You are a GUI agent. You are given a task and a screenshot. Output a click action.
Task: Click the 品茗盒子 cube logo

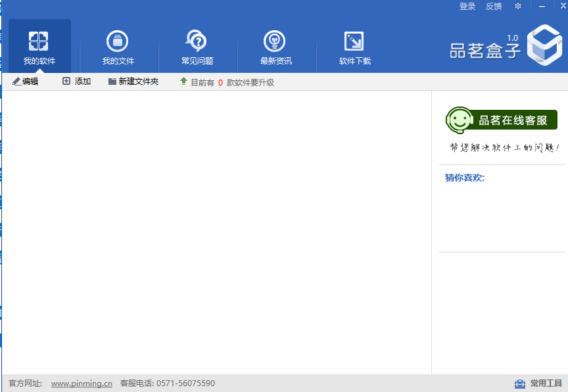point(544,45)
